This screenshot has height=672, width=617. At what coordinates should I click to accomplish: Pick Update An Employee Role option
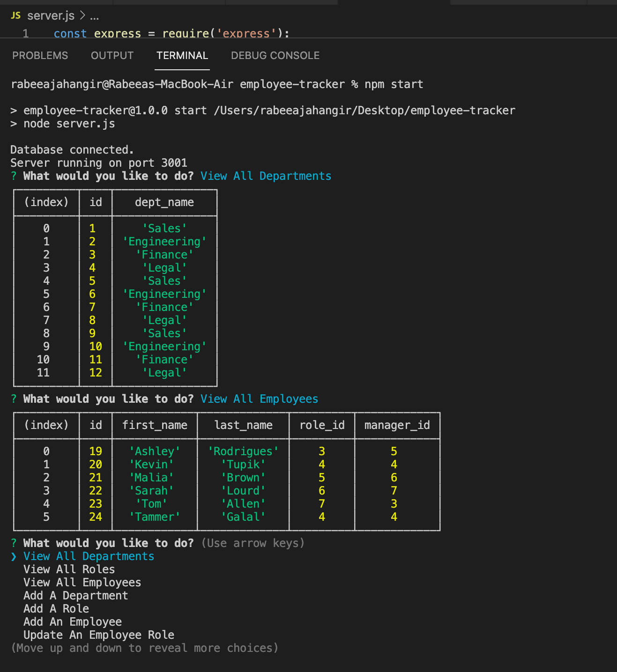click(98, 635)
